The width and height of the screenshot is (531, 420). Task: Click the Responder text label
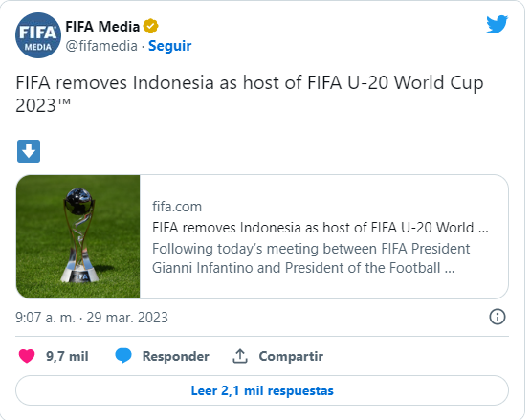(176, 356)
